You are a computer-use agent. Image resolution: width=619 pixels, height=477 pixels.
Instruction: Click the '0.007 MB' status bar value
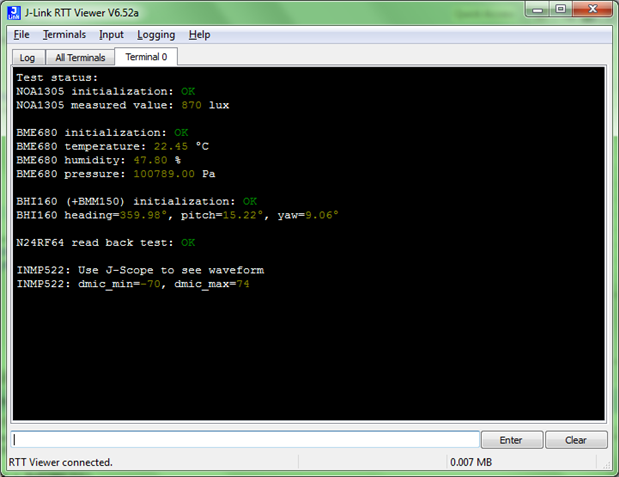coord(471,462)
